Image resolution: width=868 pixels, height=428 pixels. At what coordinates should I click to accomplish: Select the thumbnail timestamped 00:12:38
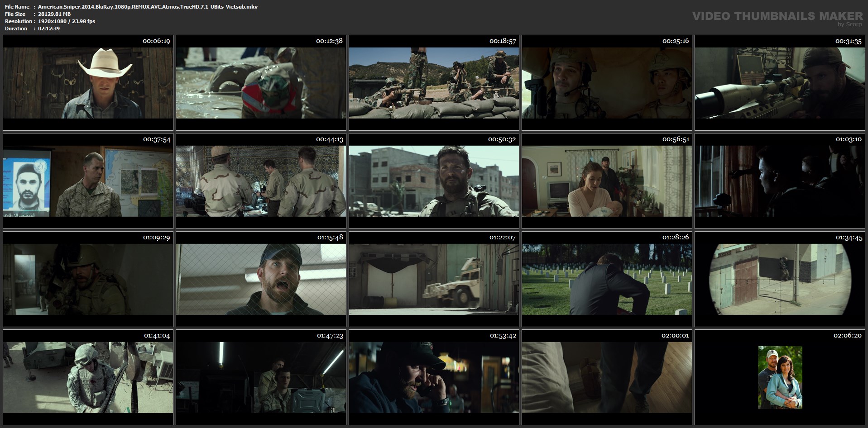coord(261,83)
